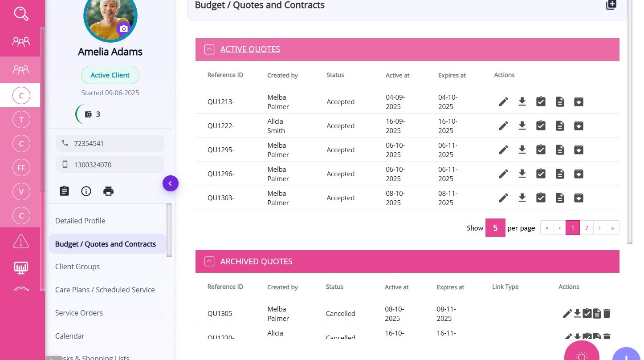Collapse the Archived Quotes section

[209, 262]
